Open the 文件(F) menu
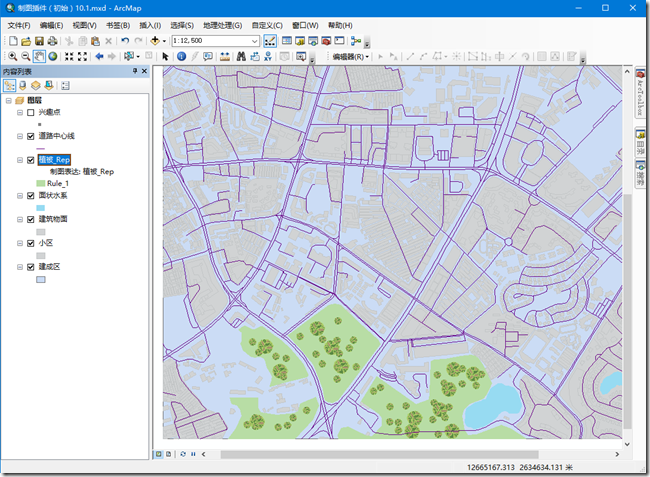 click(x=19, y=25)
